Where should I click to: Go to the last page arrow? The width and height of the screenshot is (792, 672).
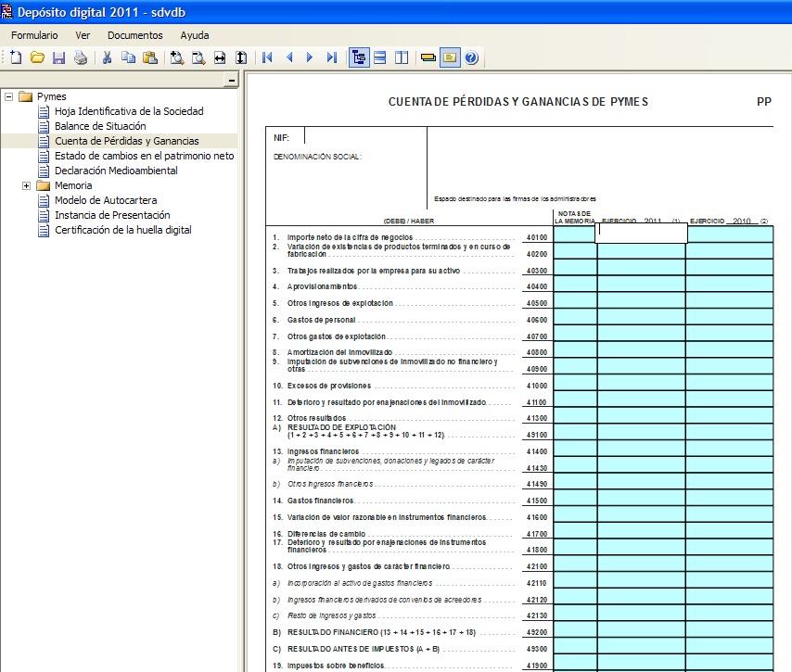pyautogui.click(x=331, y=57)
